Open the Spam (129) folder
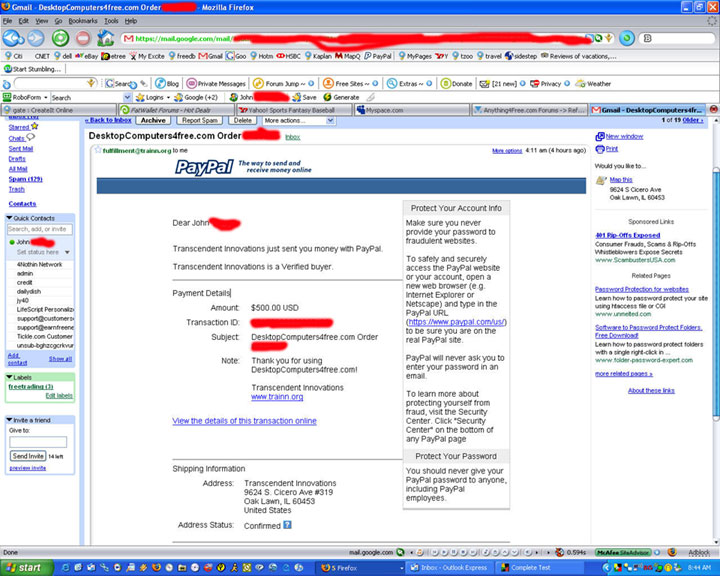 25,179
